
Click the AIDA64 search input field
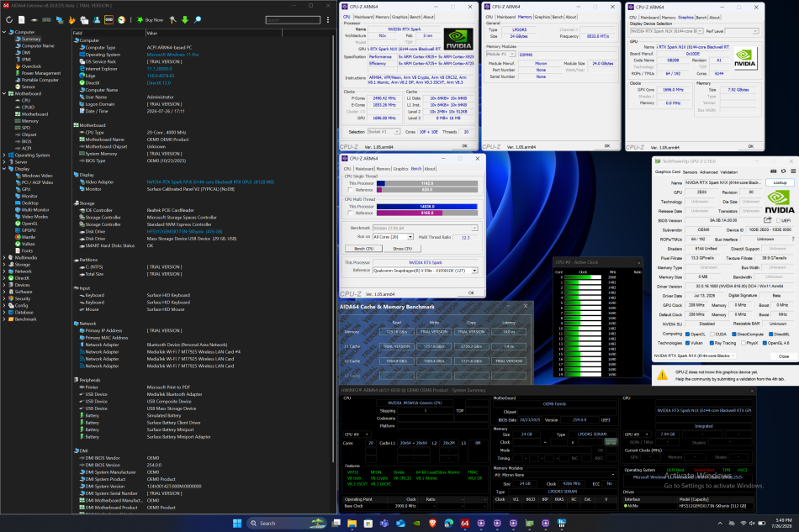click(293, 20)
